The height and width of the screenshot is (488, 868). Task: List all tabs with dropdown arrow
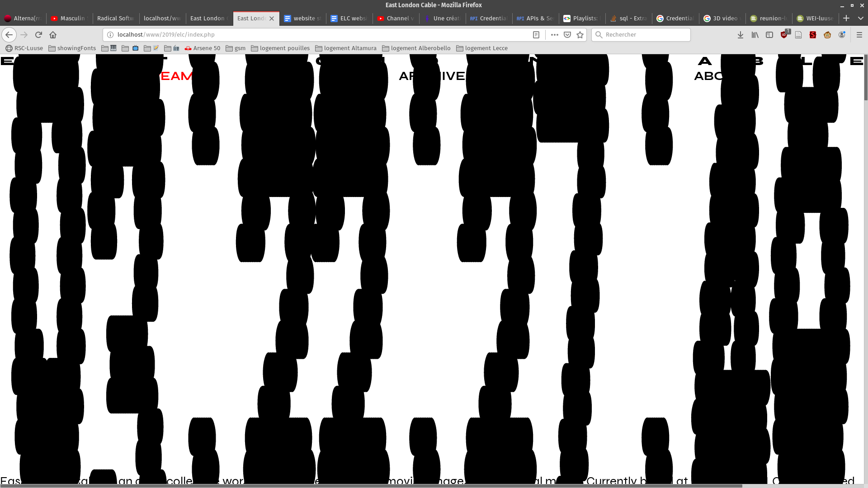pyautogui.click(x=860, y=18)
